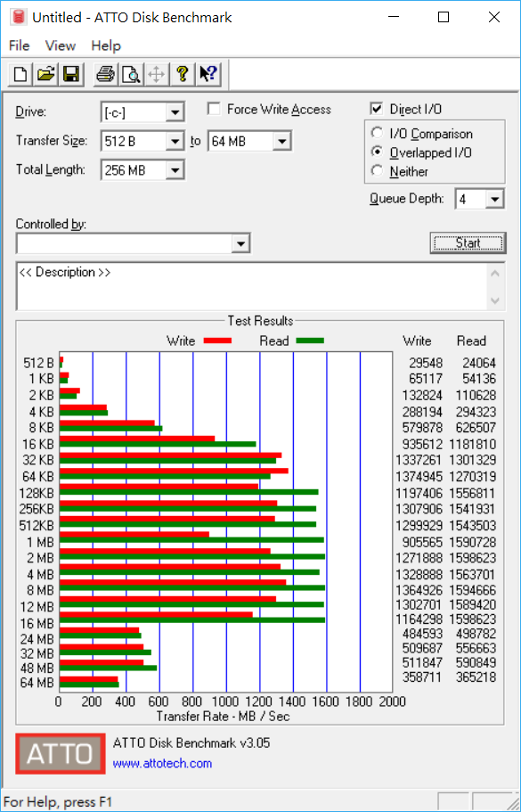Viewport: 521px width, 812px height.
Task: Click the Transfer Rate - MB / Sec axis label
Action: coord(223,717)
